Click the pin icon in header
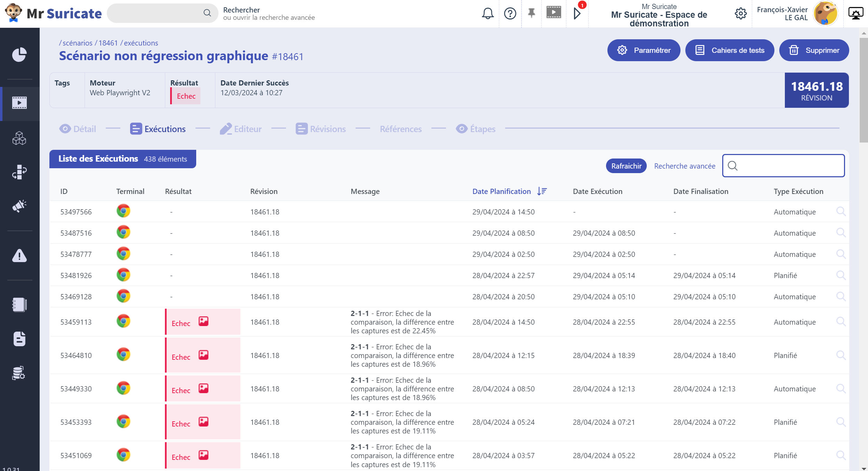Image resolution: width=868 pixels, height=471 pixels. click(x=531, y=13)
